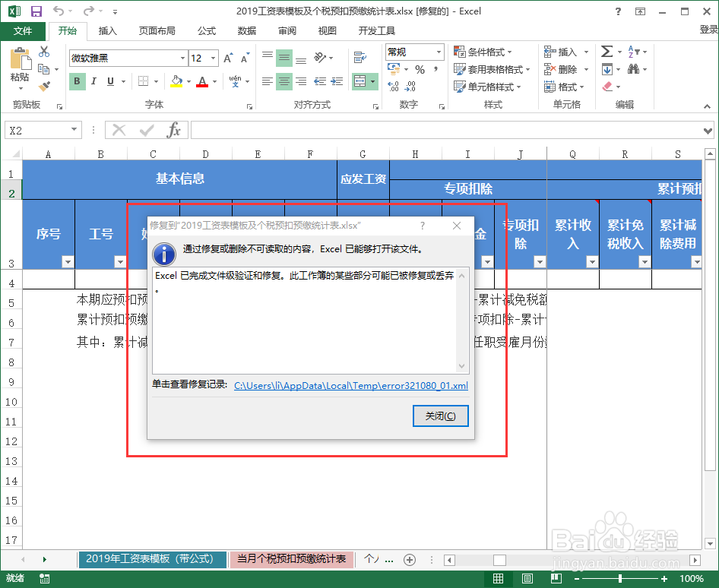719x588 pixels.
Task: Click the Name Box showing X2
Action: click(x=42, y=129)
